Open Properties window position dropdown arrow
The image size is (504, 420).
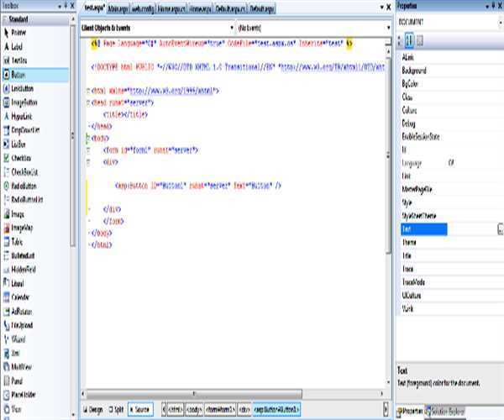[x=487, y=6]
